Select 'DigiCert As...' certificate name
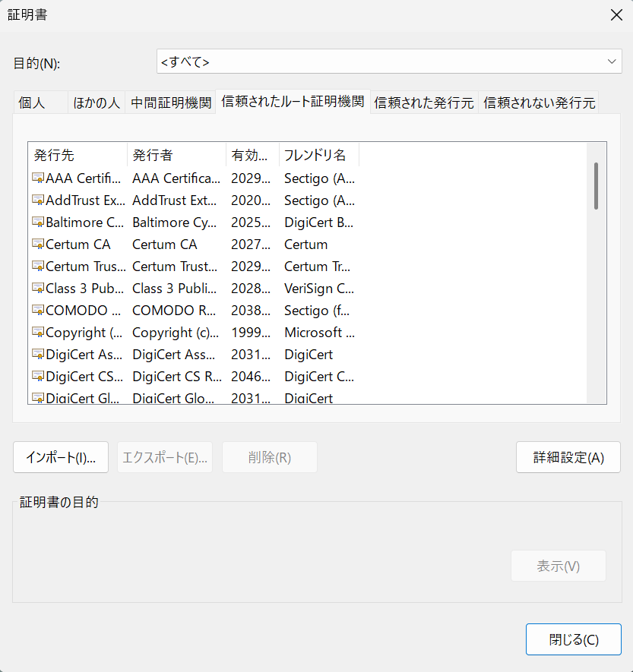The width and height of the screenshot is (633, 672). tap(84, 355)
